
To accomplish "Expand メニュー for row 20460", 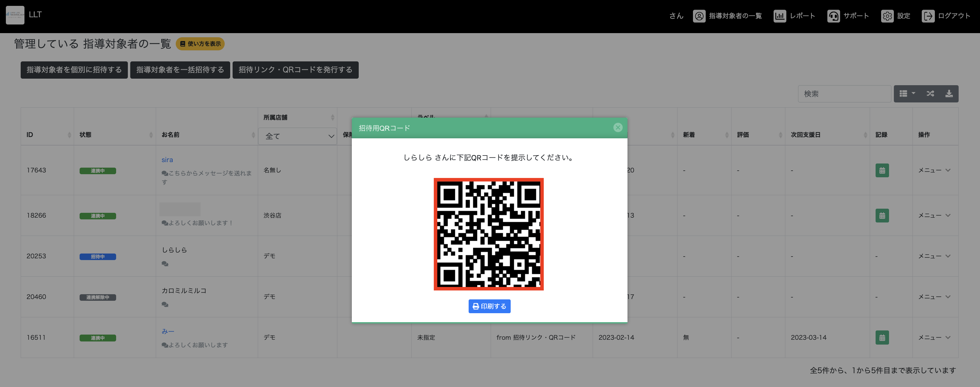I will pos(935,297).
